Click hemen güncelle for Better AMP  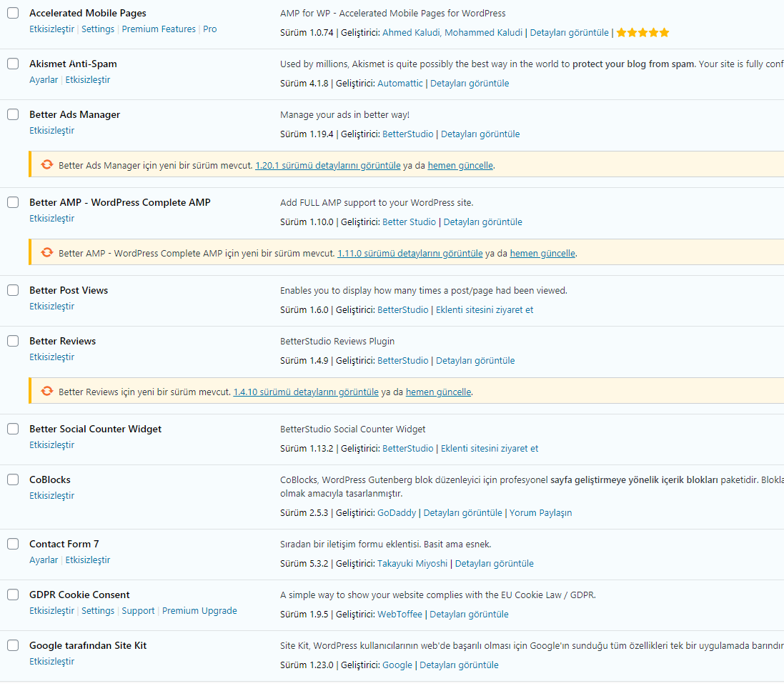[542, 254]
